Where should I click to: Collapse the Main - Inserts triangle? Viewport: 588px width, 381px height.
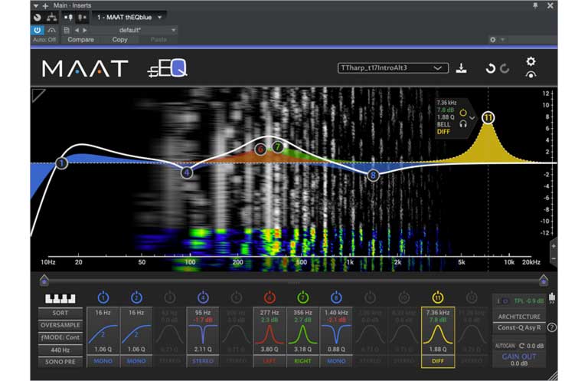36,5
